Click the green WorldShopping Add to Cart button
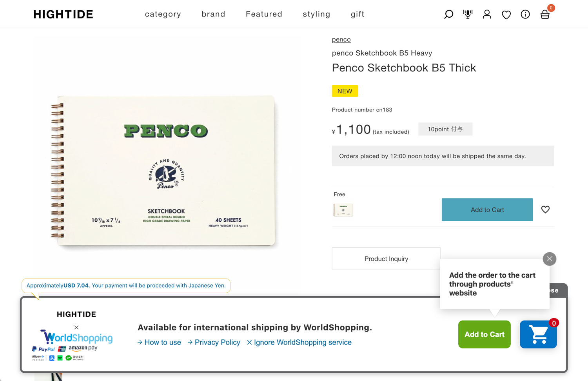The width and height of the screenshot is (588, 381). point(484,334)
